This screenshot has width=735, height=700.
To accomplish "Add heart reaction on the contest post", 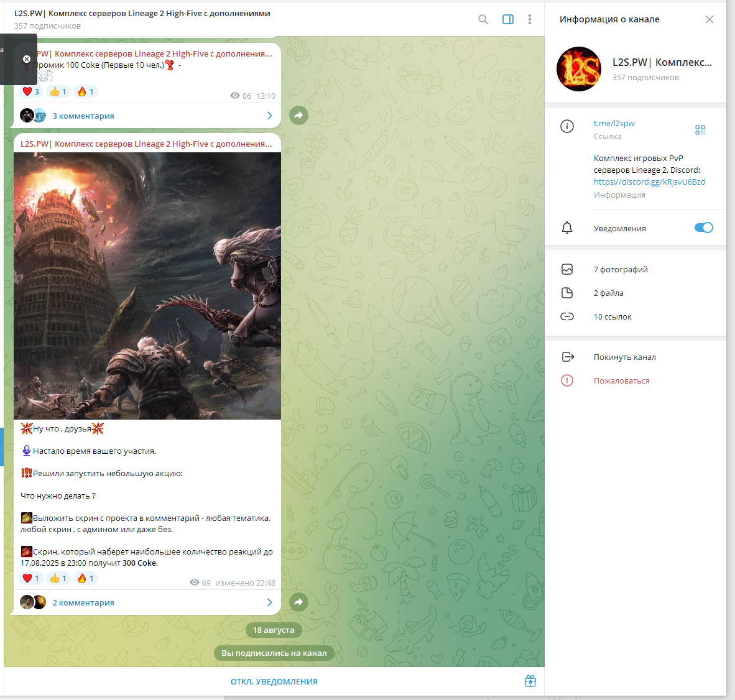I will (31, 579).
